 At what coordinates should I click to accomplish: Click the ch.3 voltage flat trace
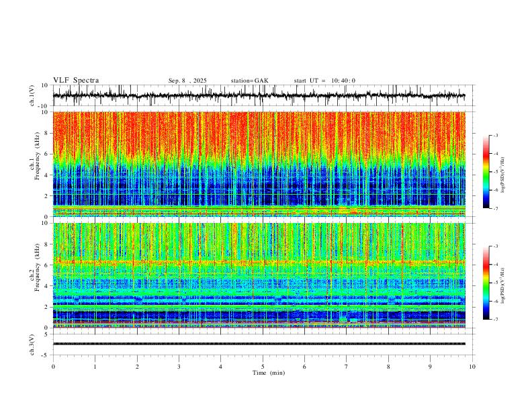pos(259,344)
